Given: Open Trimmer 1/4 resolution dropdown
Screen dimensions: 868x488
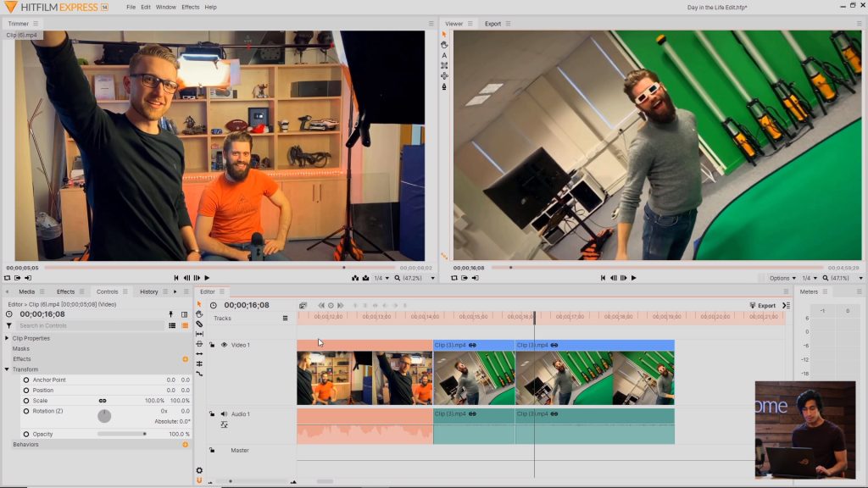Looking at the screenshot, I should click(x=381, y=278).
